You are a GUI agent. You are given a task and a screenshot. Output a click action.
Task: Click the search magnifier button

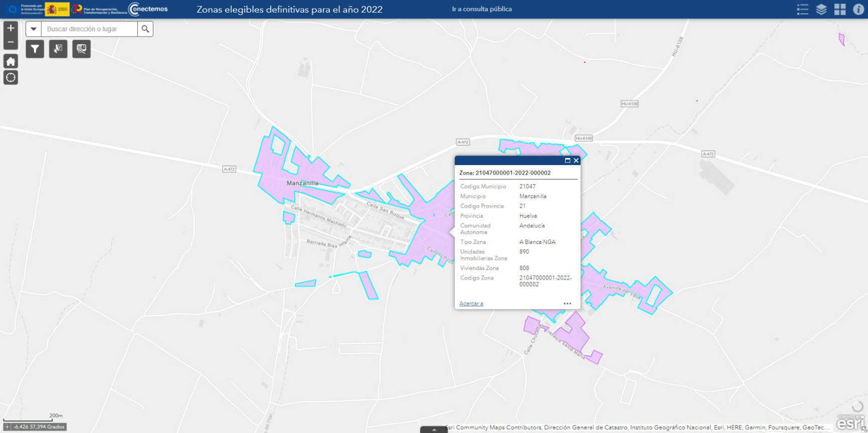coord(145,29)
